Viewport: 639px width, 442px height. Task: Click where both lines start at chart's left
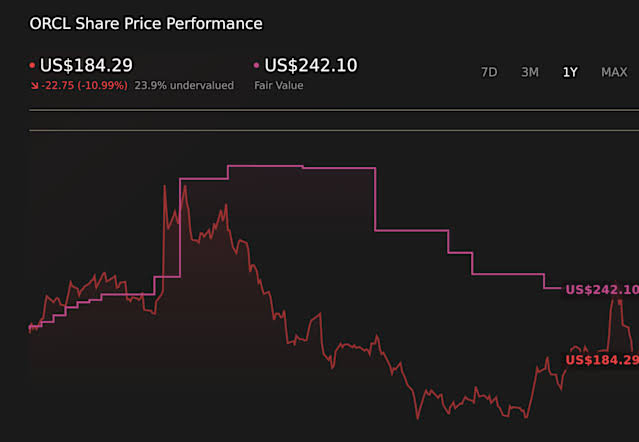click(30, 327)
